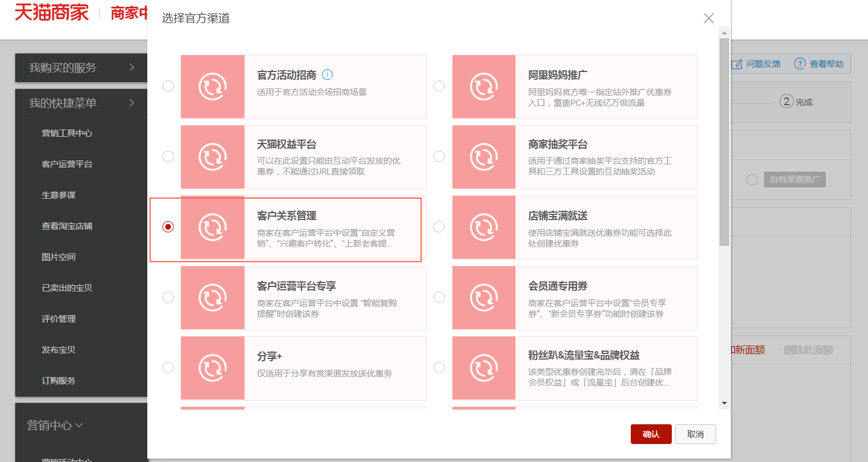Close the 选择官方渠道 dialog
This screenshot has width=868, height=462.
click(709, 18)
